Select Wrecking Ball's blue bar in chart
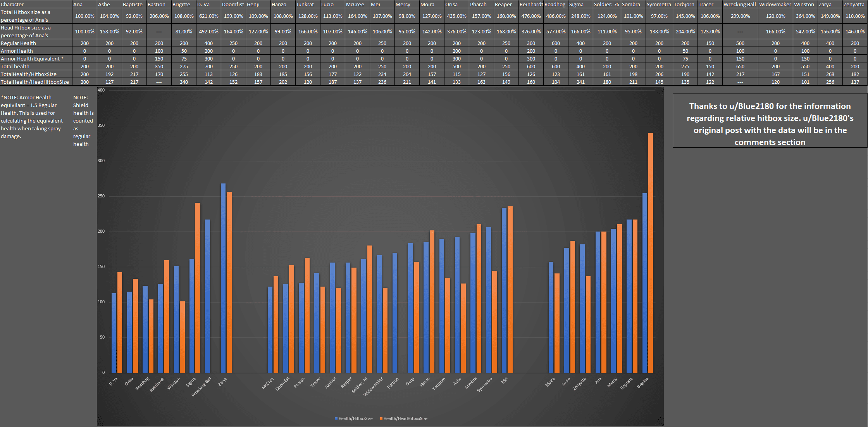 click(x=207, y=296)
